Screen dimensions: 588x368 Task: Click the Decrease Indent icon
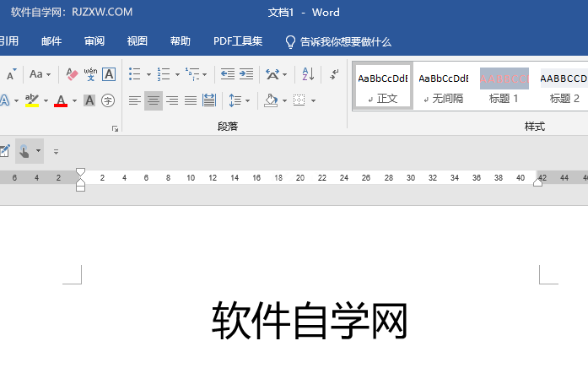228,74
